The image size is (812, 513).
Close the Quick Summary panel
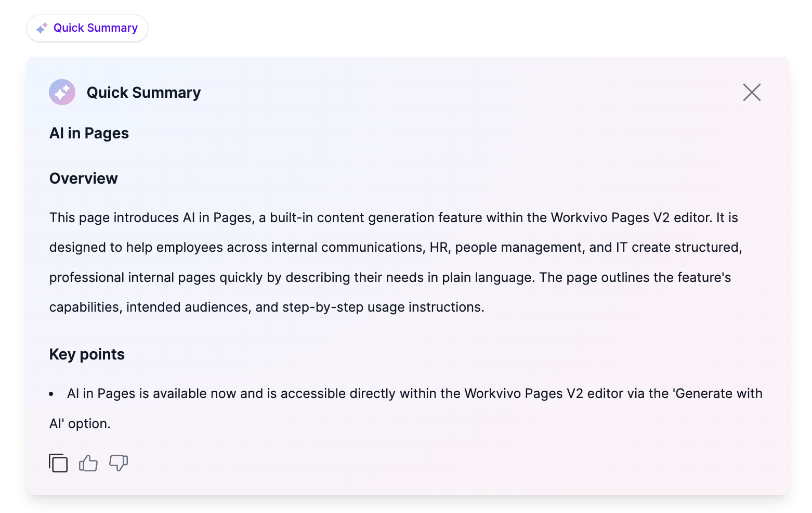(x=752, y=93)
